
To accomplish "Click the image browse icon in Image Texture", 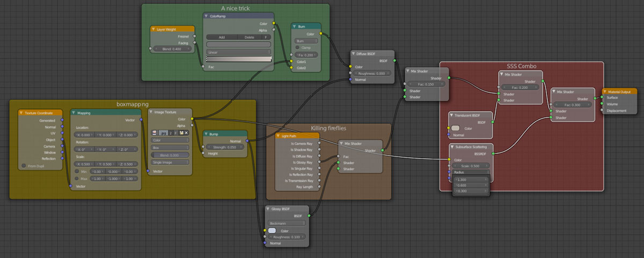I will [x=156, y=132].
